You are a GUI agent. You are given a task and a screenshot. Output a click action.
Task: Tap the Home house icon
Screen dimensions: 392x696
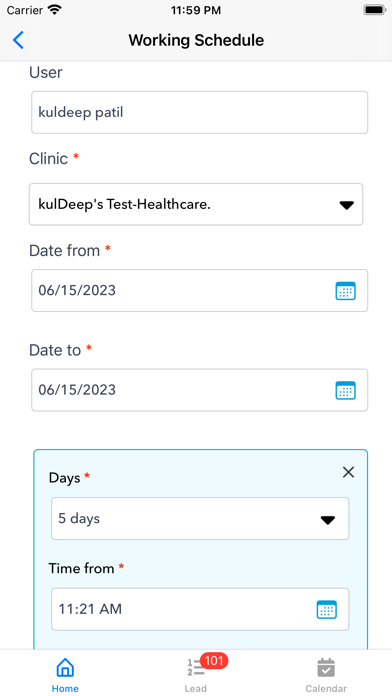(65, 667)
